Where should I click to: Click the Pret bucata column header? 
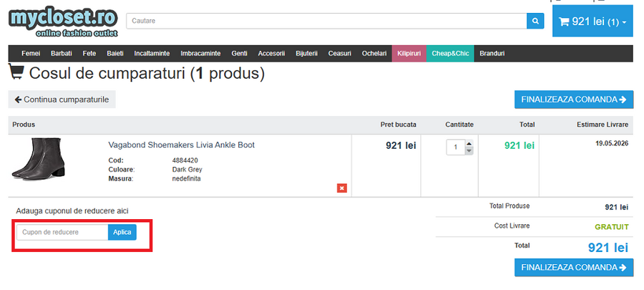(399, 125)
